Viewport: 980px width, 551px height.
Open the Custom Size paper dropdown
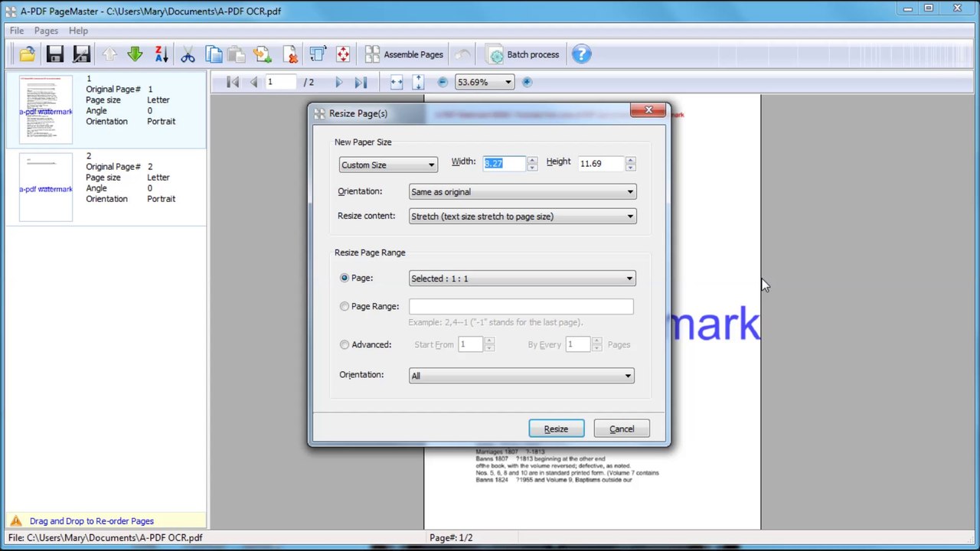388,165
